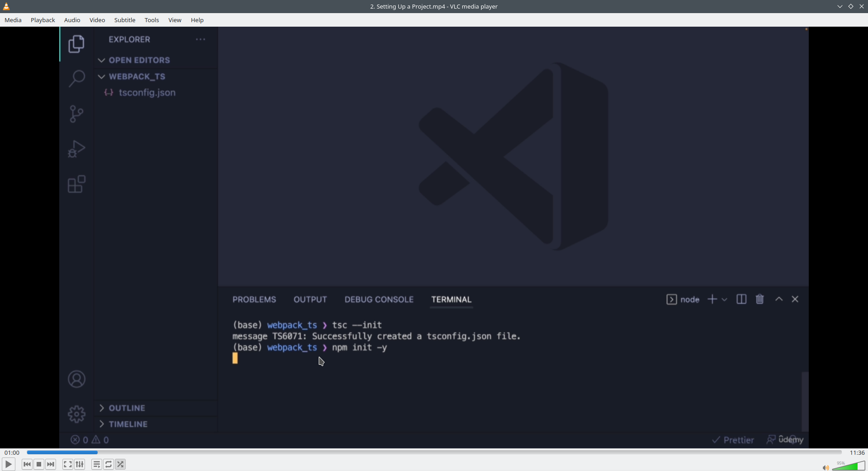This screenshot has height=471, width=868.
Task: Click the VLC window dropdown arrow in title bar
Action: (840, 6)
